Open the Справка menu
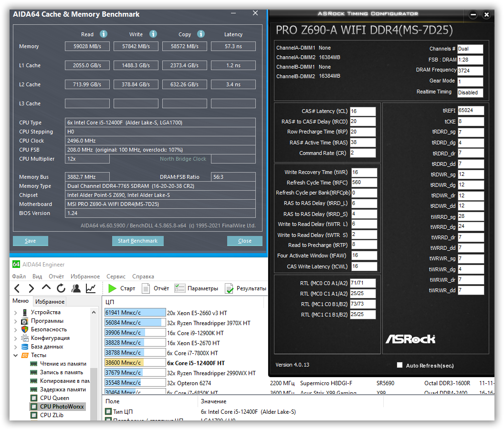The width and height of the screenshot is (504, 430). (x=143, y=276)
